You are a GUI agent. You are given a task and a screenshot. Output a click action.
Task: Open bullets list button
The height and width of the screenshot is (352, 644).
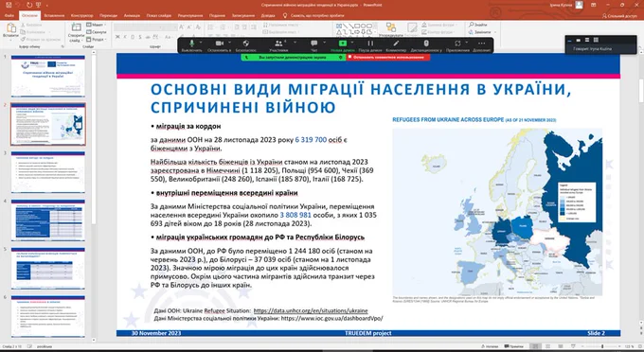[210, 27]
